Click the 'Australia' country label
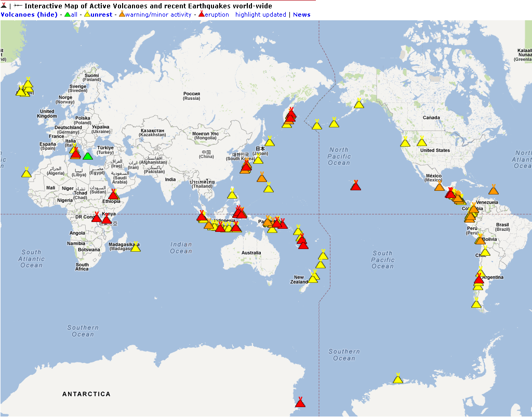Image resolution: width=532 pixels, height=417 pixels. 251,253
